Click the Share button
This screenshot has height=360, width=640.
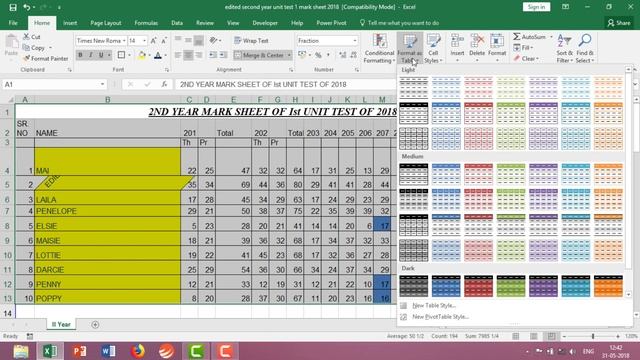tap(619, 23)
